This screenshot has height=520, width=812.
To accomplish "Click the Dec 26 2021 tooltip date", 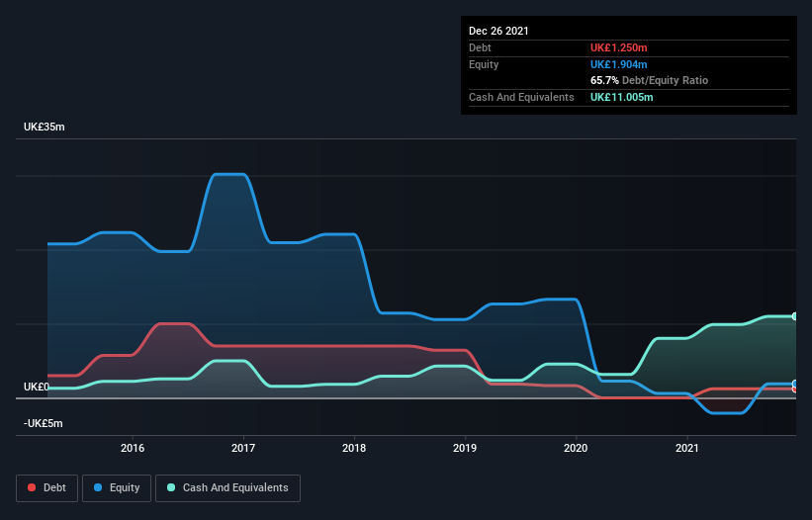I will (x=498, y=31).
